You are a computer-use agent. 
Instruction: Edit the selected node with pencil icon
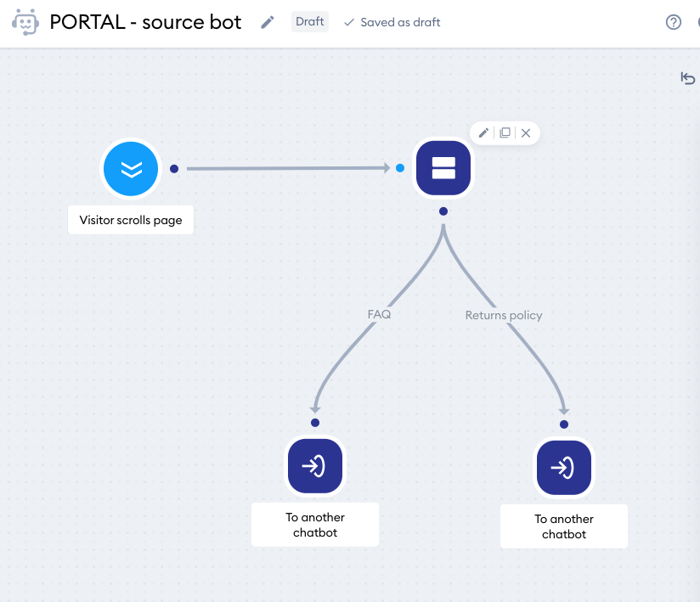[x=483, y=133]
